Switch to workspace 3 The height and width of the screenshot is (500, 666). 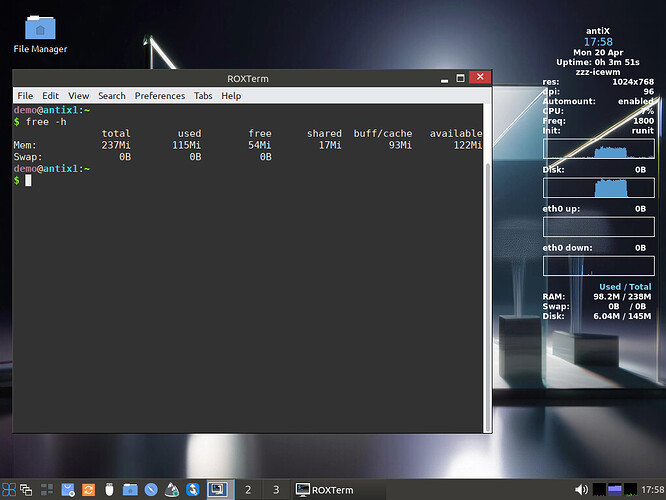pos(276,490)
